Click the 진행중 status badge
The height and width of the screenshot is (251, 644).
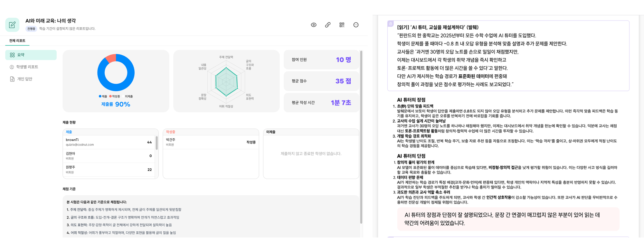point(31,29)
